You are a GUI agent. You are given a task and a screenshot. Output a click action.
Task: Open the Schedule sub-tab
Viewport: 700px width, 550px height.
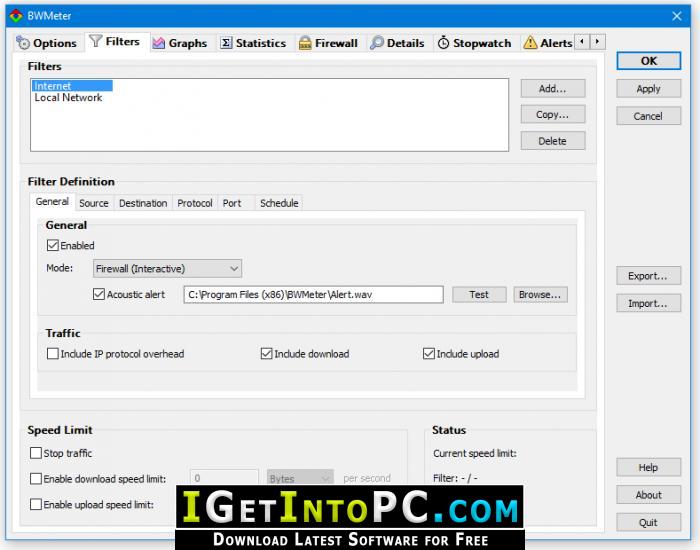[279, 203]
